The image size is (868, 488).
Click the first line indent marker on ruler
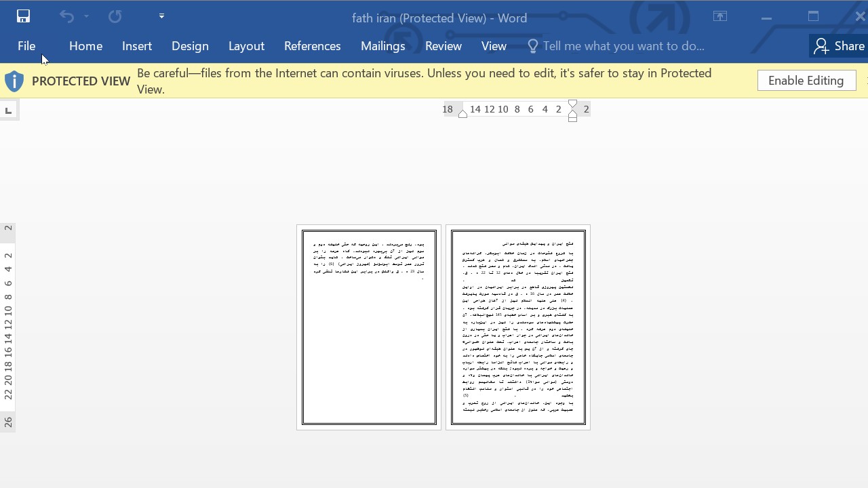click(x=573, y=104)
